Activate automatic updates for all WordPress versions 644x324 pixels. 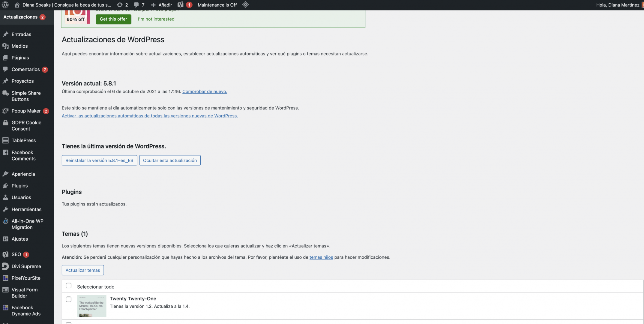pyautogui.click(x=150, y=115)
